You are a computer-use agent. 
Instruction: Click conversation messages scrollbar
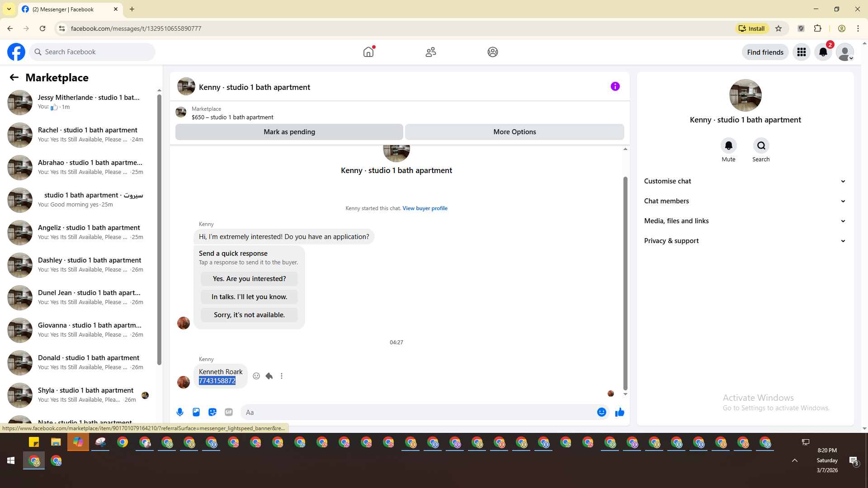(x=625, y=283)
